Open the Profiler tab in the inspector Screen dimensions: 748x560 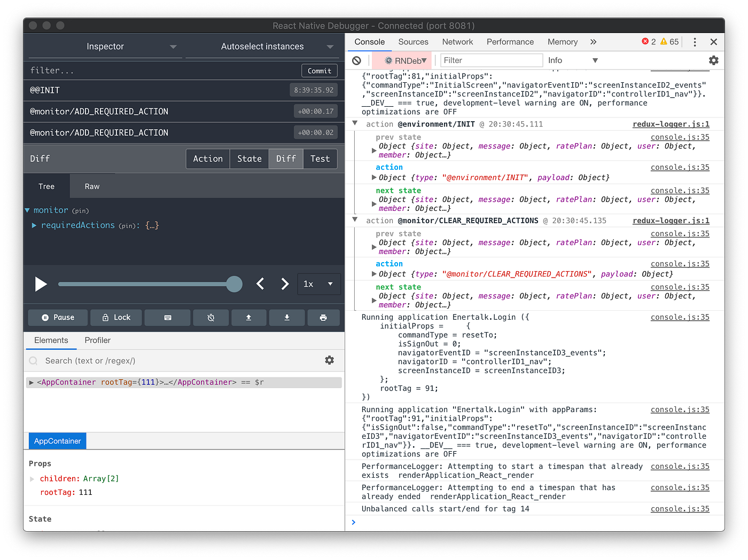click(97, 340)
